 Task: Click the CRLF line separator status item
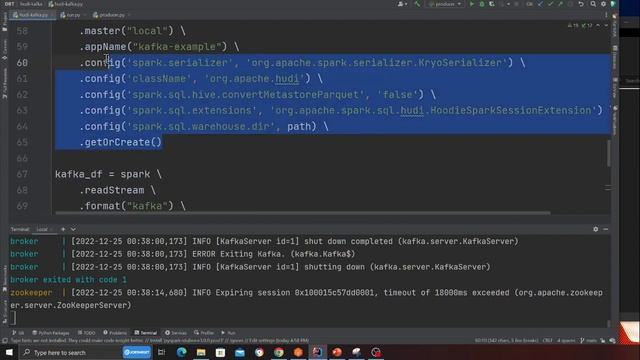tap(547, 340)
